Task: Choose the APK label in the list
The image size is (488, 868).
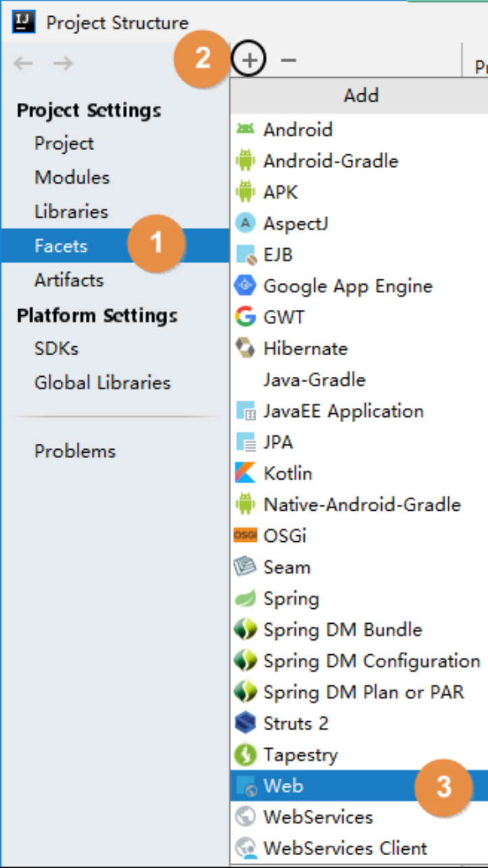Action: 280,192
